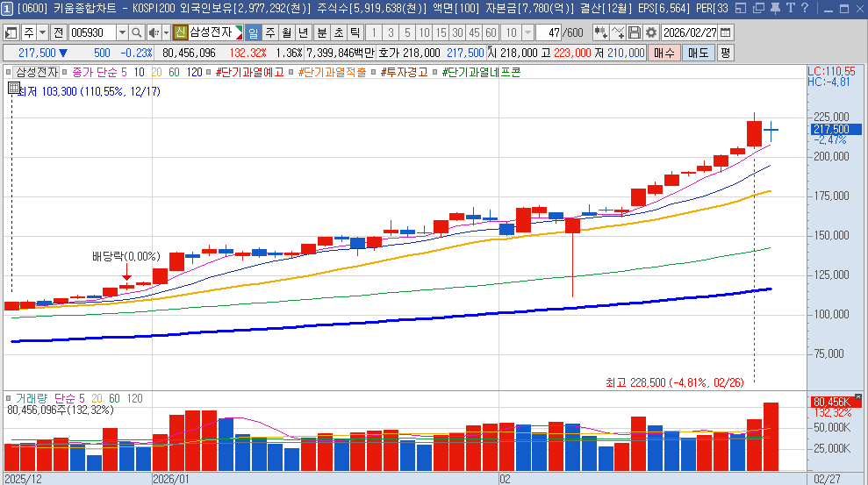Click the table icon at chart top-left
868x485 pixels.
click(14, 88)
